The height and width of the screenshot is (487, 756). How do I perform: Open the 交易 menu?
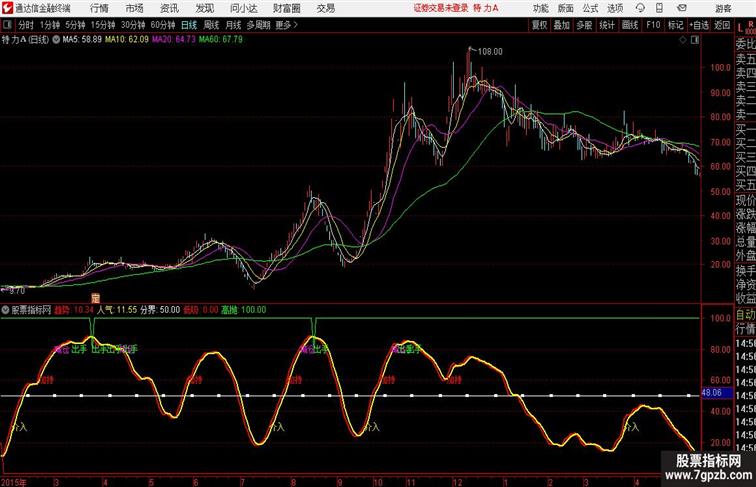(325, 8)
